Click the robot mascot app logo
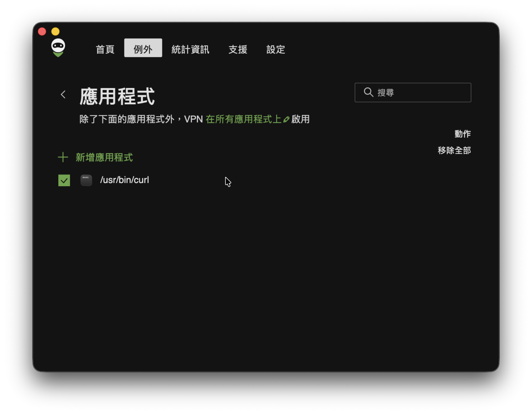 point(58,48)
